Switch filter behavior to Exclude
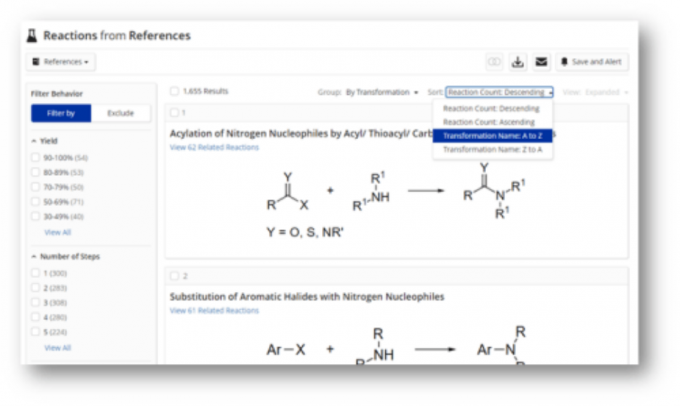Screen dimensions: 680x406 [x=121, y=113]
